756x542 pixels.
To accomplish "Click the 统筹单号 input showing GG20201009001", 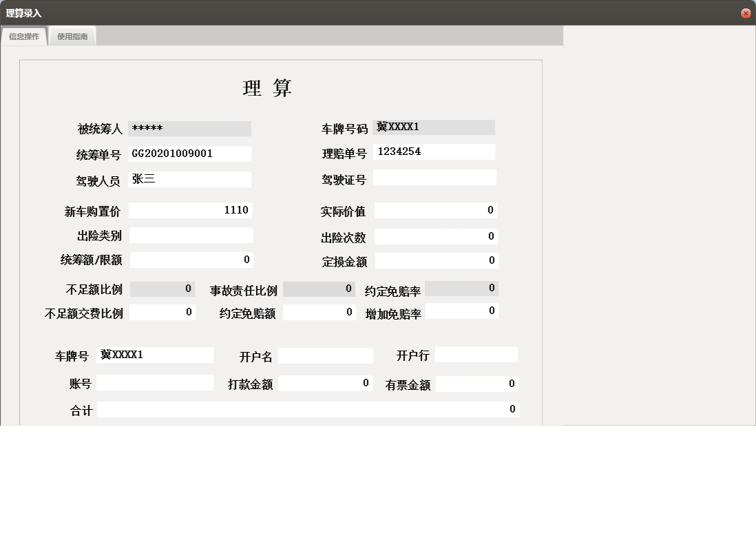I will [191, 153].
